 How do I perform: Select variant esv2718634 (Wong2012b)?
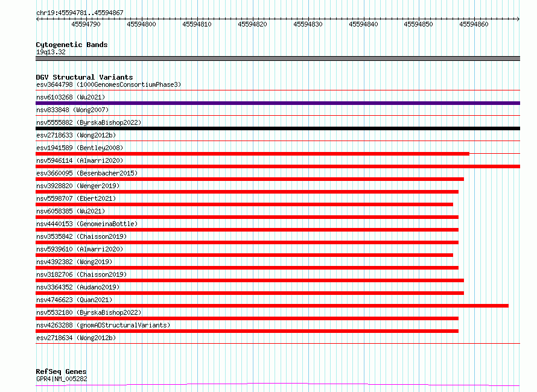pyautogui.click(x=76, y=338)
